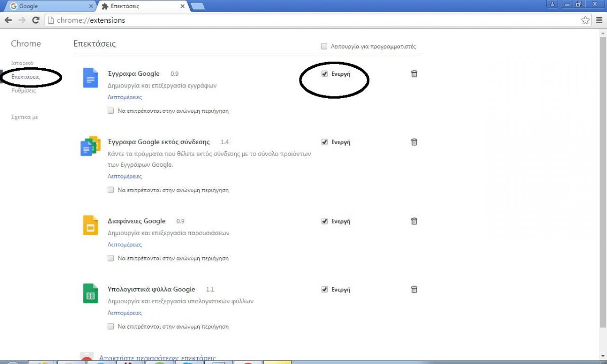The width and height of the screenshot is (607, 364).
Task: Allow Διαφάνειες Google in incognito mode
Action: (111, 258)
